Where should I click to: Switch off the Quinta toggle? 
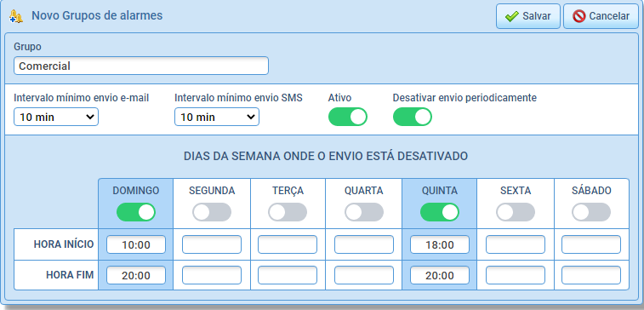440,212
